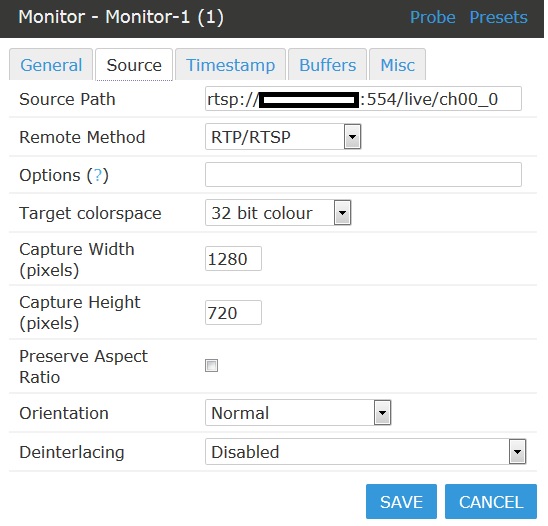
Task: Click the Remote Method dropdown arrow
Action: coord(352,137)
